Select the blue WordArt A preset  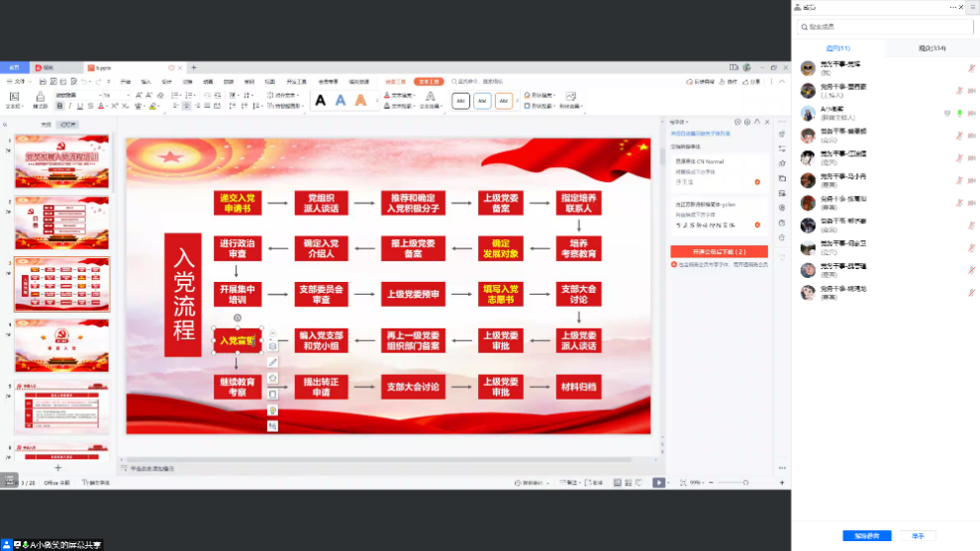coord(341,100)
